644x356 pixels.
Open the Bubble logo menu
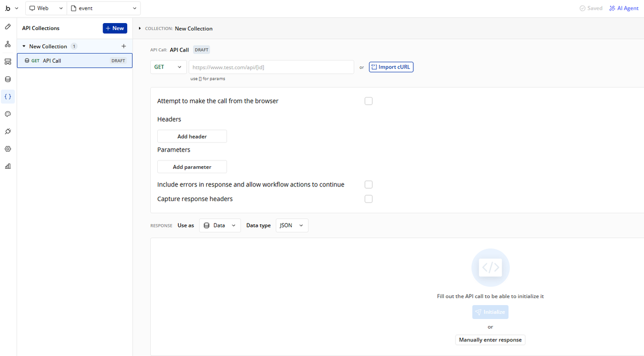click(x=8, y=9)
